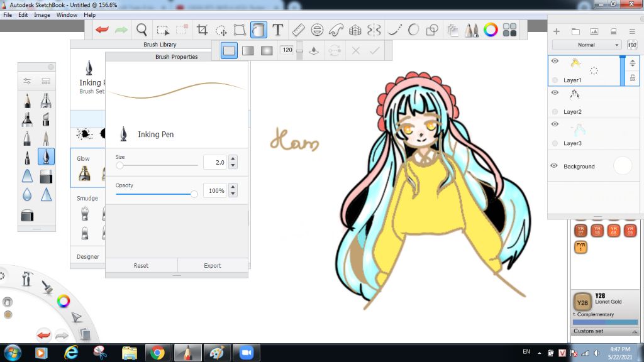Open the Normal blend mode dropdown
Image resolution: width=644 pixels, height=362 pixels.
pos(587,45)
